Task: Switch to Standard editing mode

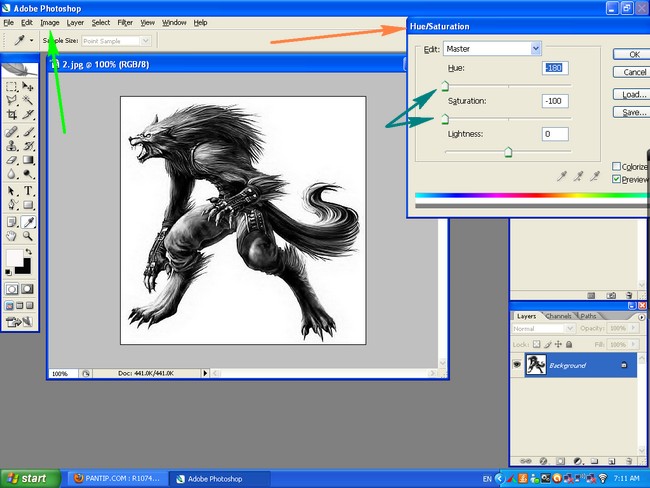Action: click(12, 289)
